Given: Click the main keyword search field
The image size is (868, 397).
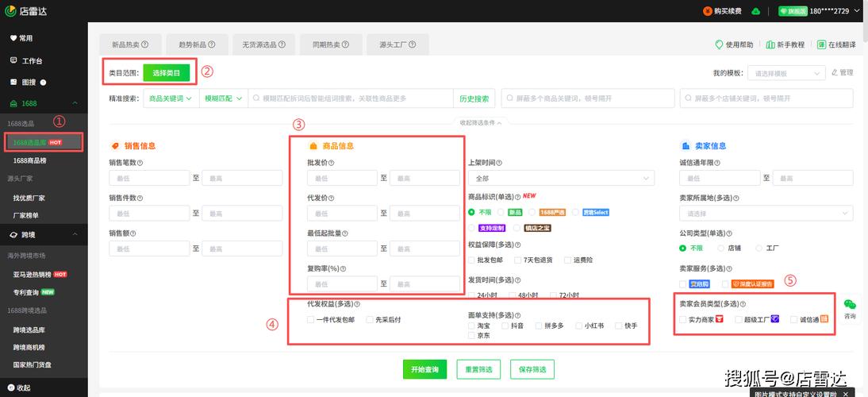Looking at the screenshot, I should 350,98.
